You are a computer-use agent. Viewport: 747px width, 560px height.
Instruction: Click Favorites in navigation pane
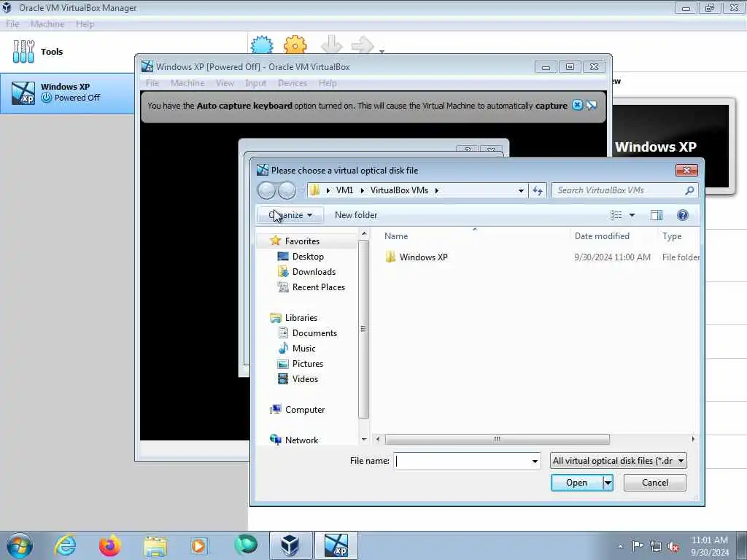pyautogui.click(x=302, y=241)
